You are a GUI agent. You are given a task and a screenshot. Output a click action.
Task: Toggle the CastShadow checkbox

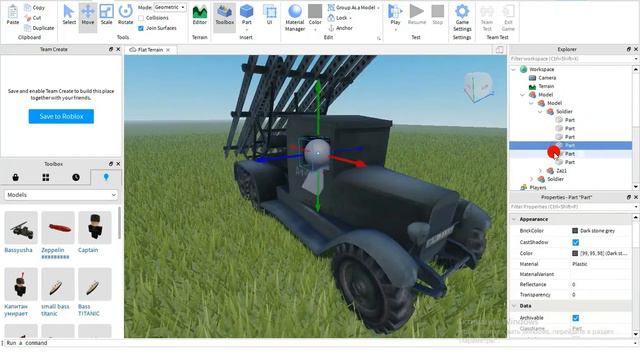[576, 242]
